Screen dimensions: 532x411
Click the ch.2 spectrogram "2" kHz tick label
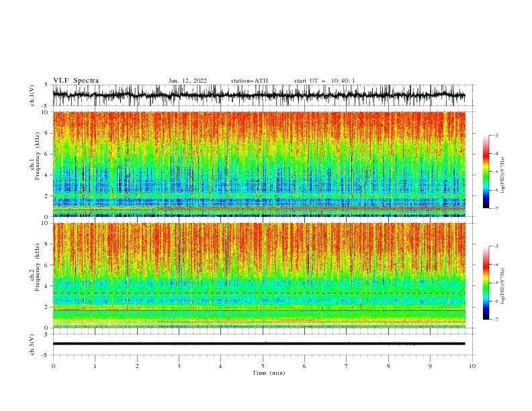pos(47,307)
